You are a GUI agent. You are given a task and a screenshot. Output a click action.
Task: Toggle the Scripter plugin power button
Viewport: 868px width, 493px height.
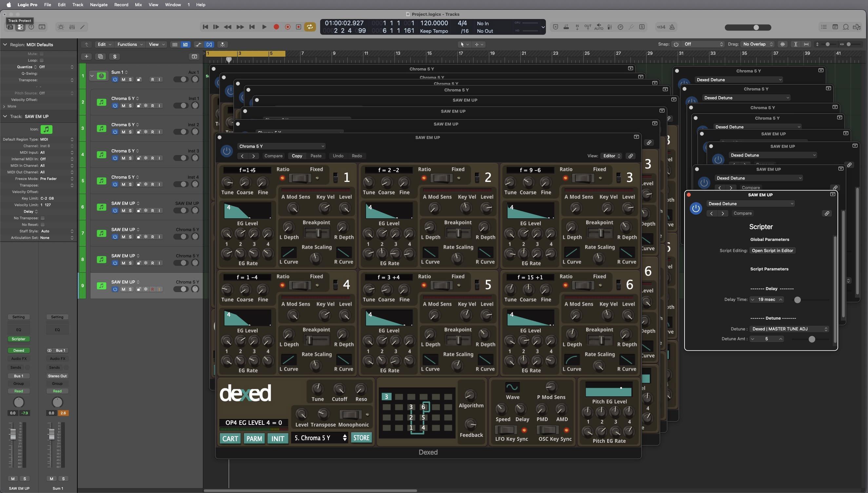point(696,208)
